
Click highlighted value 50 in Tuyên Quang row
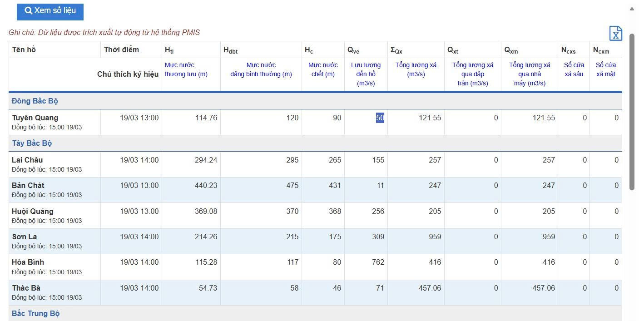[x=380, y=118]
